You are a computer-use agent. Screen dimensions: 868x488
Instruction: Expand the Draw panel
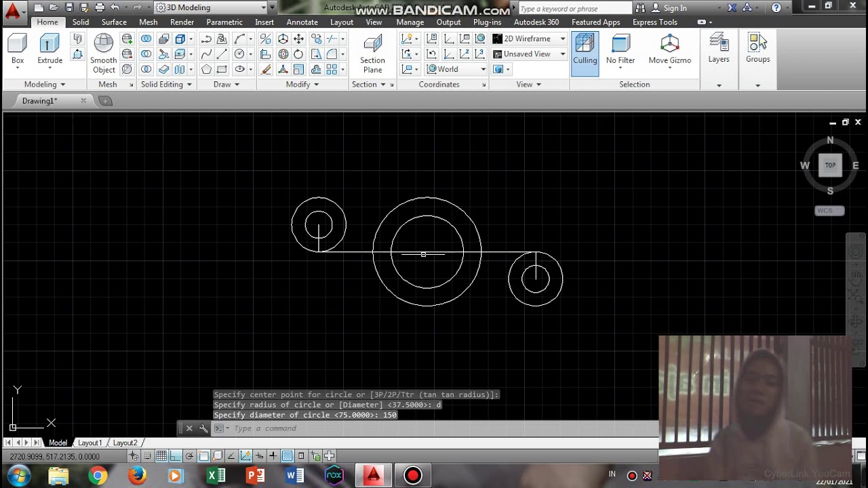(226, 84)
